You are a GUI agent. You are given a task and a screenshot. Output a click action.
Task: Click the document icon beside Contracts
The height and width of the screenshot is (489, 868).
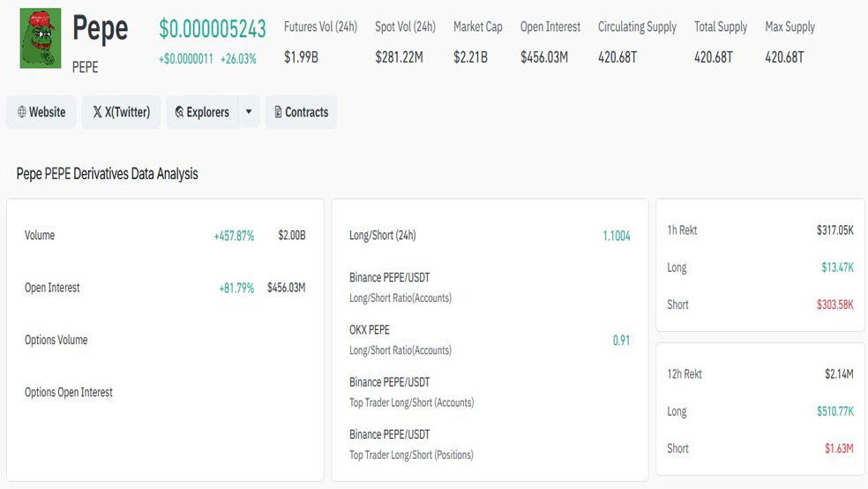click(278, 113)
